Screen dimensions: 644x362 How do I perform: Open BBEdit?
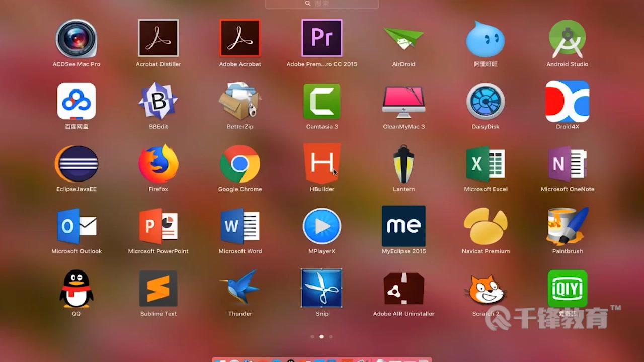click(x=158, y=101)
